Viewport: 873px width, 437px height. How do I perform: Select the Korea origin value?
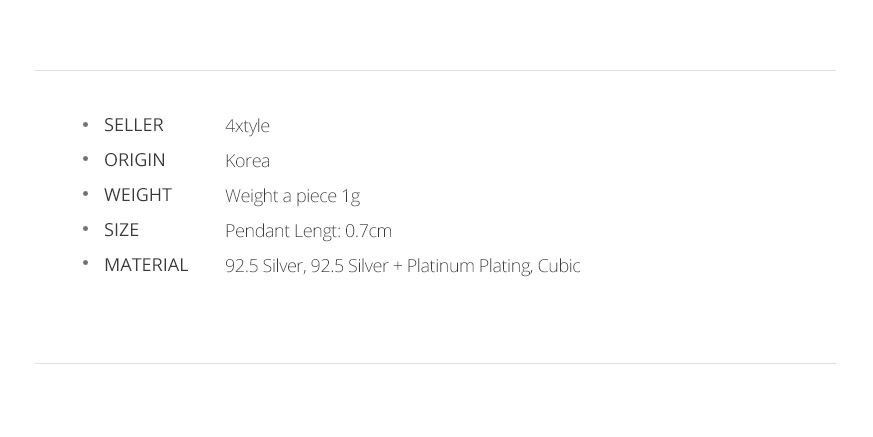click(x=247, y=161)
